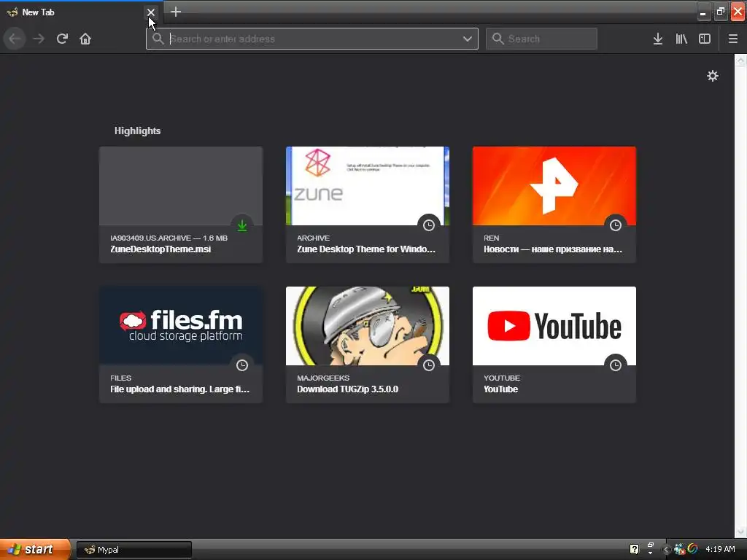The image size is (747, 560).
Task: Click the MAJORGEEKS source label
Action: click(x=323, y=378)
